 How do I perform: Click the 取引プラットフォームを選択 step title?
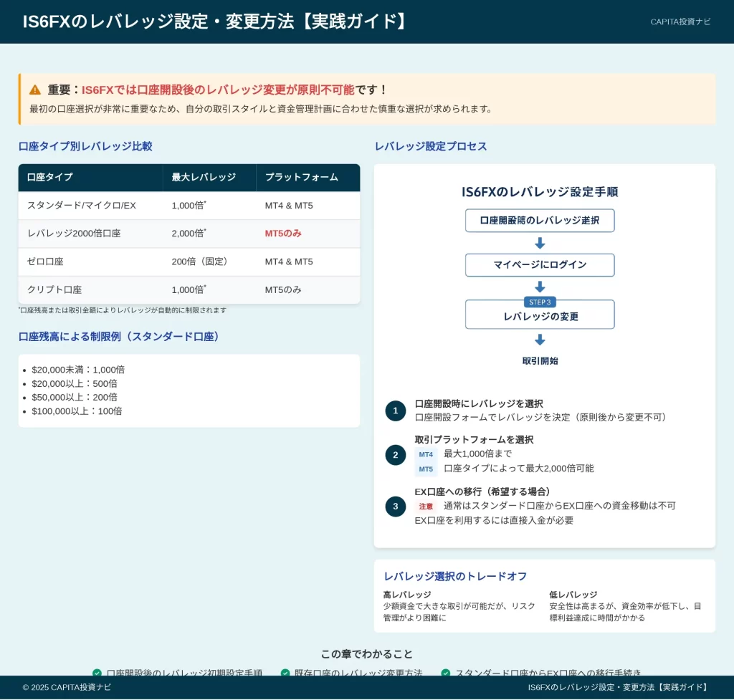coord(475,440)
